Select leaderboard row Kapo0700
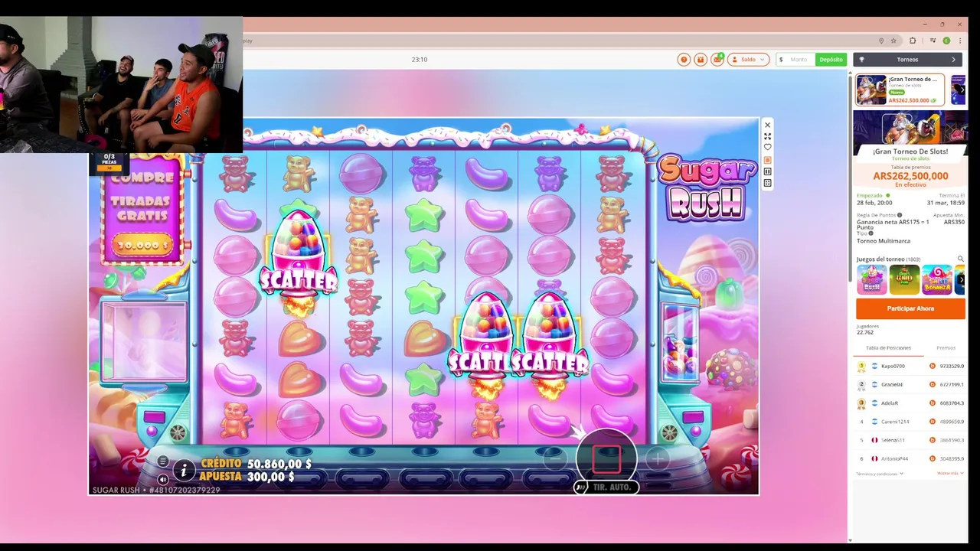This screenshot has width=980, height=551. [x=910, y=366]
